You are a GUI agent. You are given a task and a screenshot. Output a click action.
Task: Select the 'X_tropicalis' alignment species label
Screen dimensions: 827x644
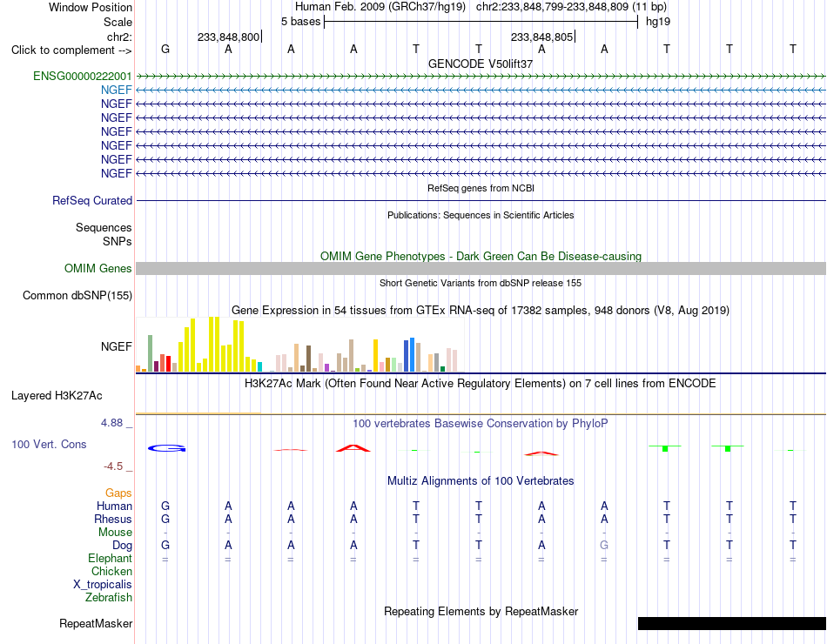tap(103, 585)
